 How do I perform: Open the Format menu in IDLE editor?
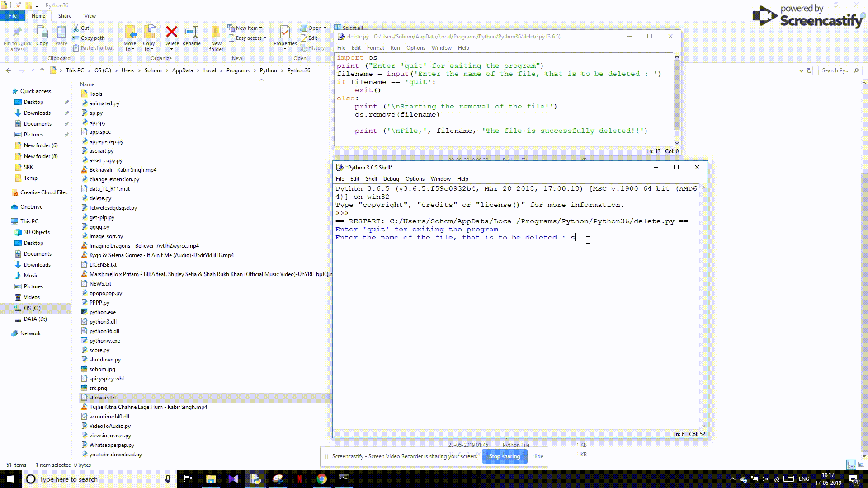pos(374,47)
